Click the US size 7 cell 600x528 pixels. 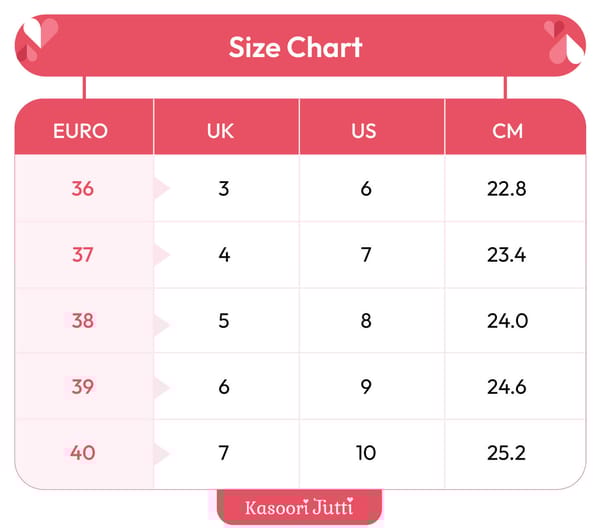tap(366, 255)
